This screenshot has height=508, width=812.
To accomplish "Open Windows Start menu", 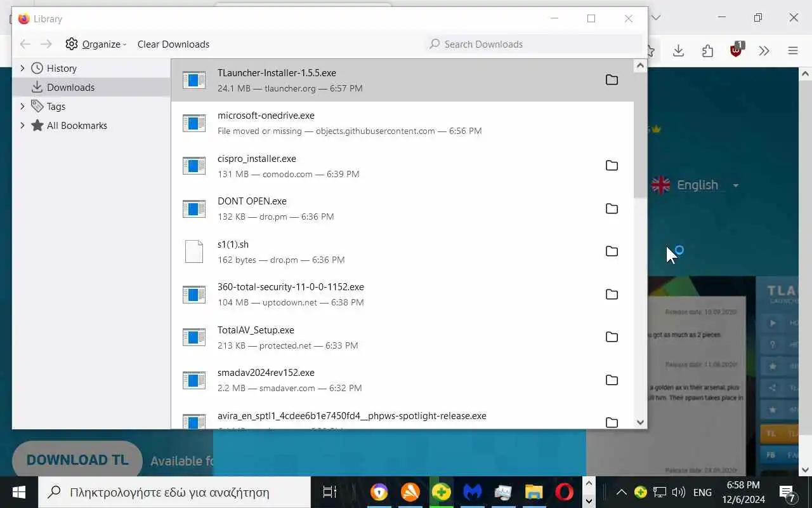I will tap(18, 492).
